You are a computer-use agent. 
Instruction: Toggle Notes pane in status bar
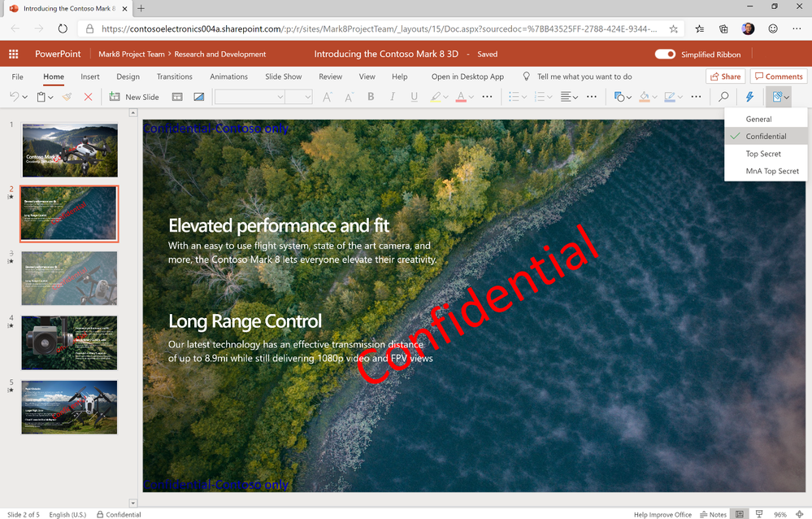(x=713, y=514)
